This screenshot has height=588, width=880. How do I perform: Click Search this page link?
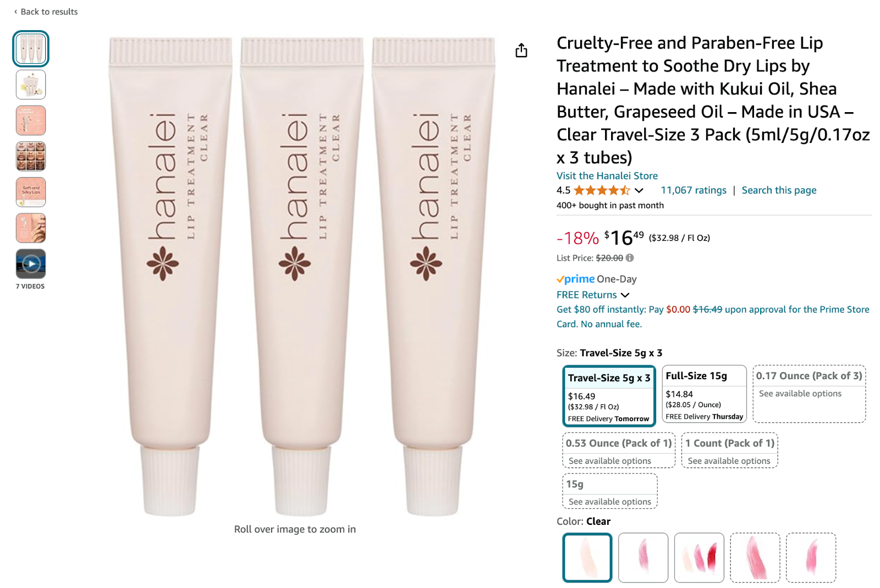click(779, 190)
